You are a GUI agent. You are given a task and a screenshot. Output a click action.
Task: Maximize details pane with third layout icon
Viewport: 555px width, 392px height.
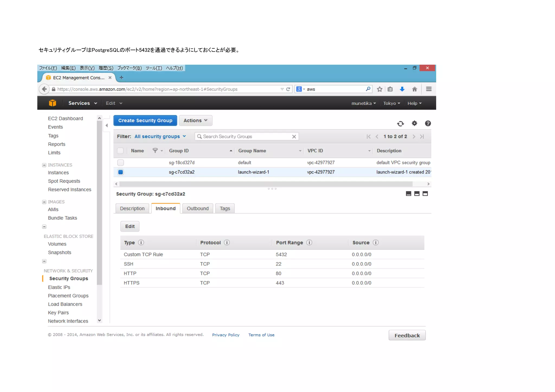click(x=425, y=194)
